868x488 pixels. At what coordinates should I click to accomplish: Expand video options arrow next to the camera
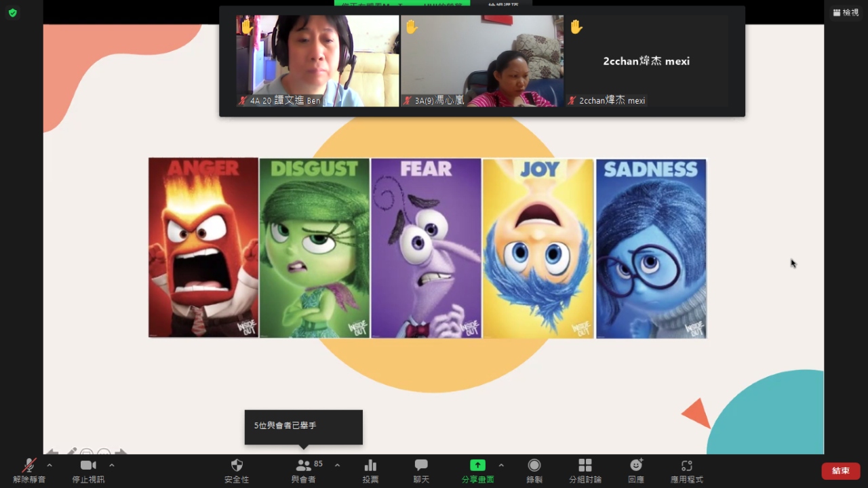pyautogui.click(x=112, y=465)
